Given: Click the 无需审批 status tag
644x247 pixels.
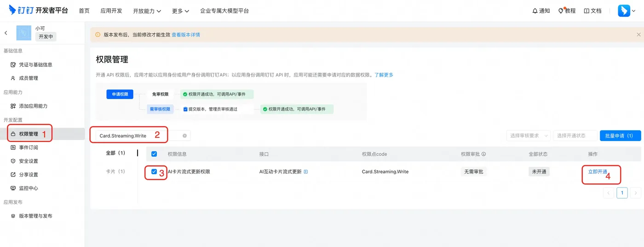Looking at the screenshot, I should point(474,171).
